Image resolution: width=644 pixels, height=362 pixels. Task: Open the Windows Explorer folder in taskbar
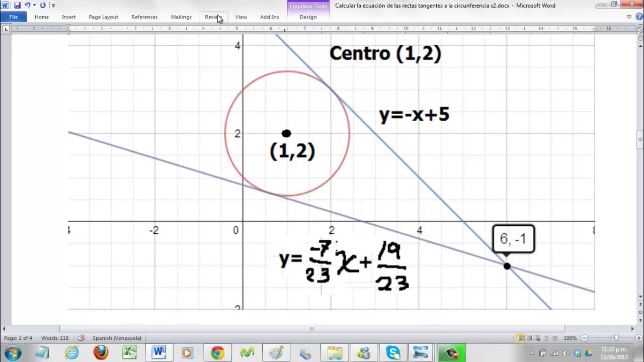pos(334,353)
